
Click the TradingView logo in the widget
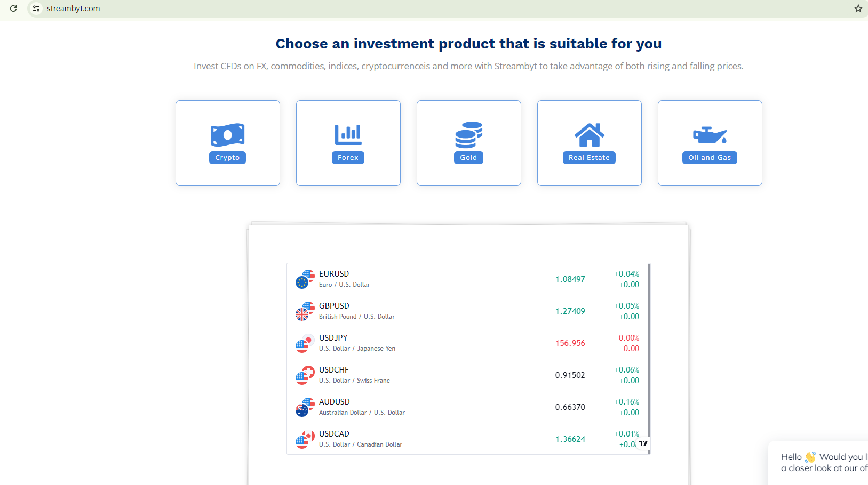pyautogui.click(x=643, y=443)
